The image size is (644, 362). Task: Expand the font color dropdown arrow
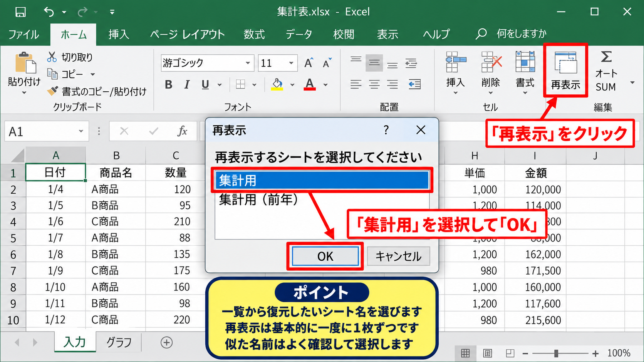click(325, 85)
